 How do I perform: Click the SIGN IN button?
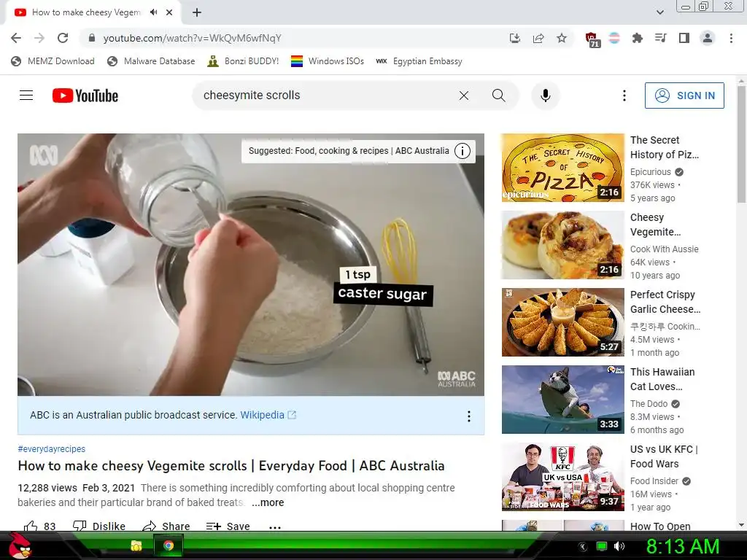(x=684, y=96)
